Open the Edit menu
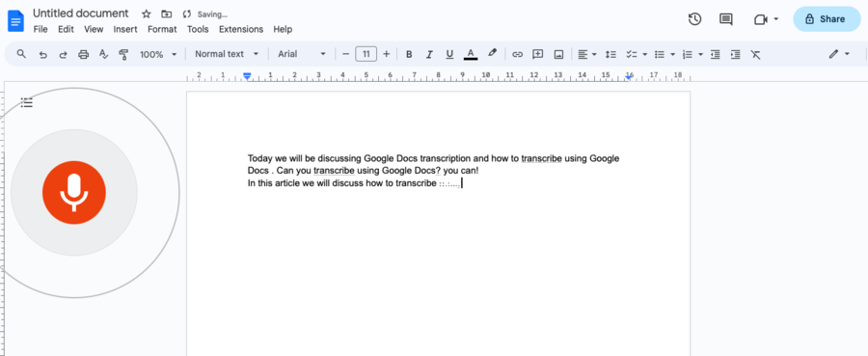Viewport: 868px width, 356px height. click(x=66, y=29)
